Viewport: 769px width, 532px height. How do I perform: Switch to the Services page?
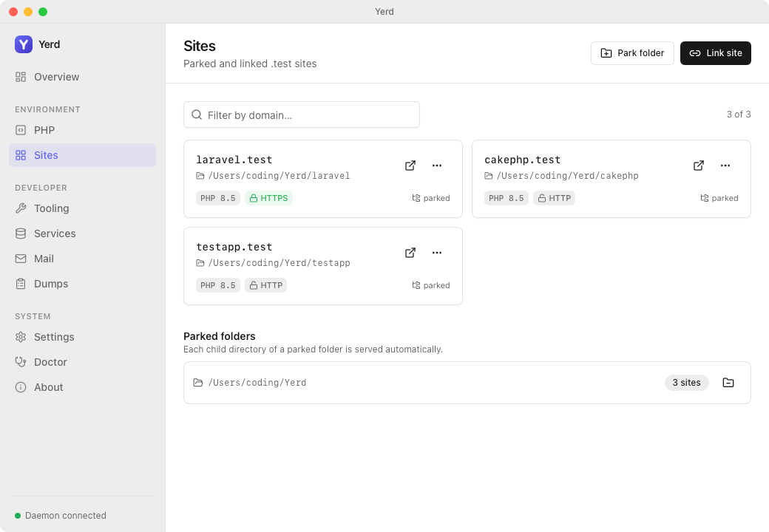pyautogui.click(x=82, y=233)
